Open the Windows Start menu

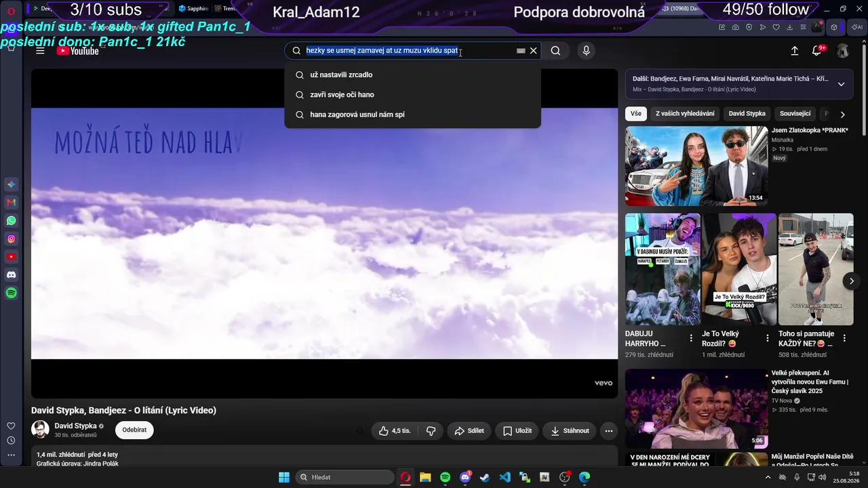click(284, 477)
